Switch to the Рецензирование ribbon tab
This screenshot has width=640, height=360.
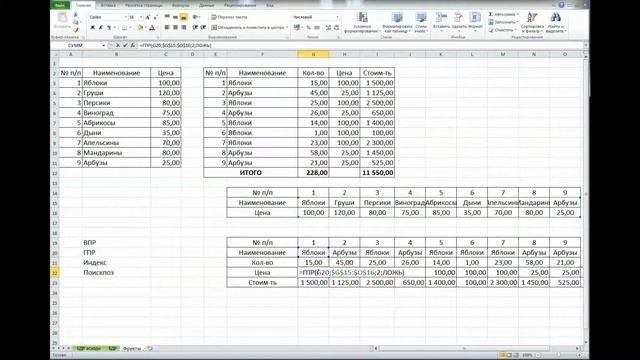240,5
